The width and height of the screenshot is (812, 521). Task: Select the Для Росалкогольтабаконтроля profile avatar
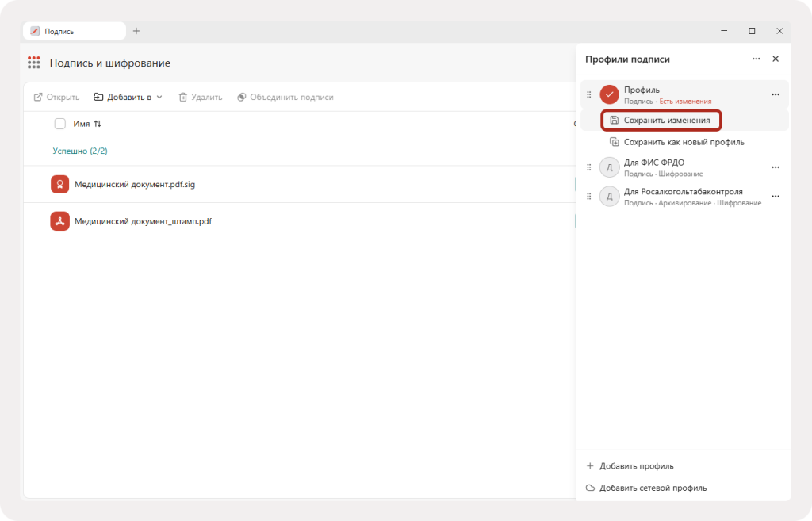[x=610, y=197]
